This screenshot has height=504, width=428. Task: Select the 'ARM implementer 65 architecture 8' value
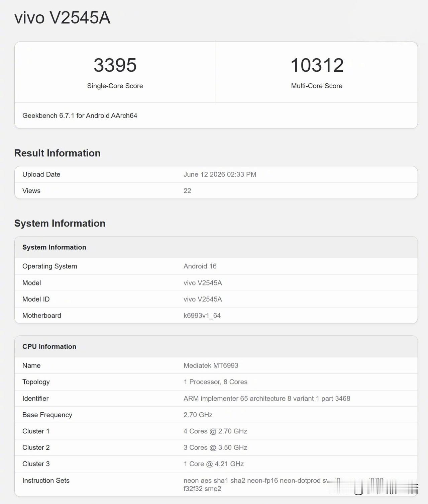coord(267,399)
